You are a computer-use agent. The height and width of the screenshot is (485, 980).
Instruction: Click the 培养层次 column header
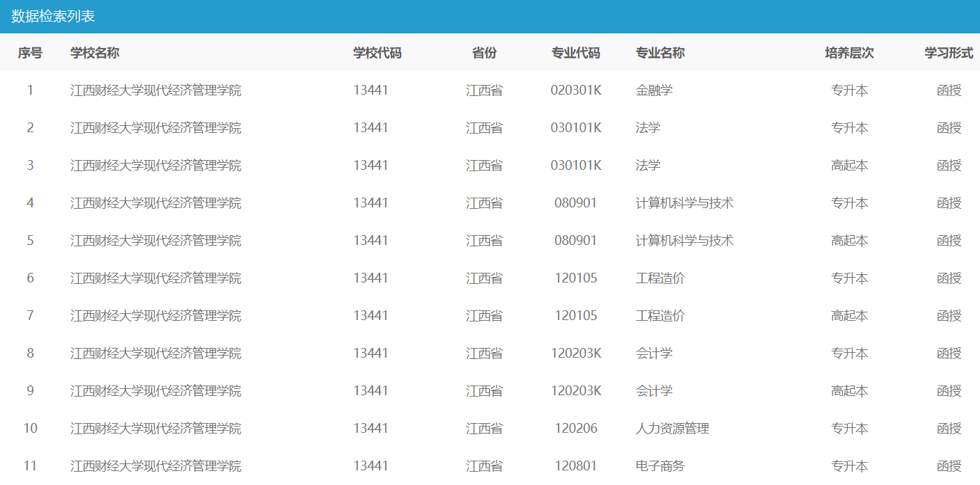pos(850,53)
